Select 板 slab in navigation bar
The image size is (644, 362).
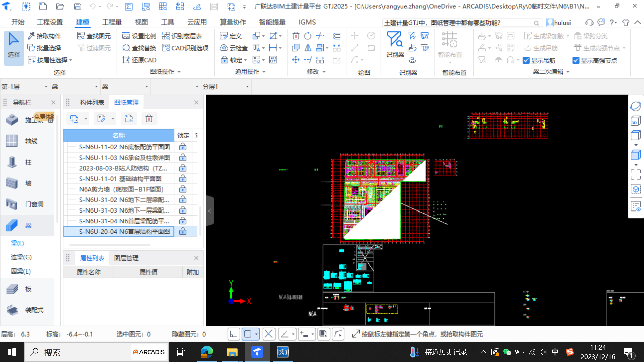pos(28,289)
